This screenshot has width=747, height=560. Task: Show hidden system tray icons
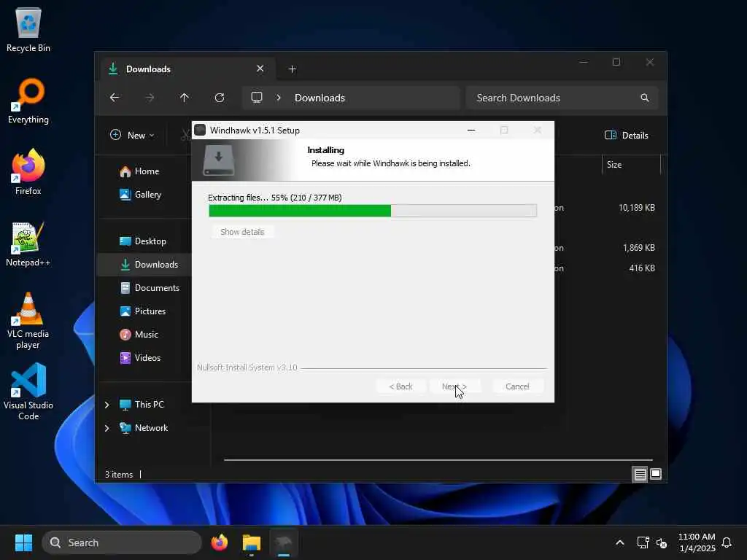click(x=620, y=542)
